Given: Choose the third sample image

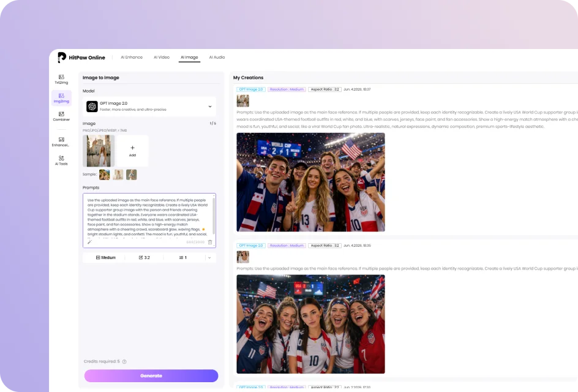Looking at the screenshot, I should tap(131, 175).
